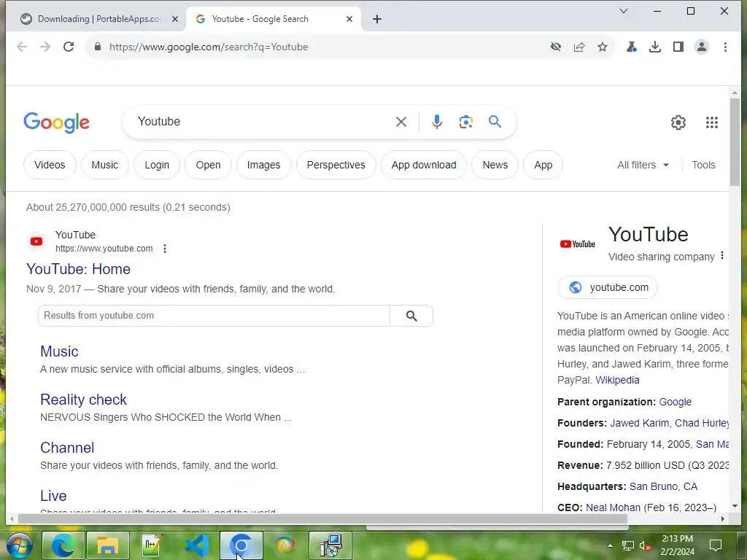The height and width of the screenshot is (560, 747).
Task: Open the YouTube: Home result
Action: pyautogui.click(x=79, y=269)
